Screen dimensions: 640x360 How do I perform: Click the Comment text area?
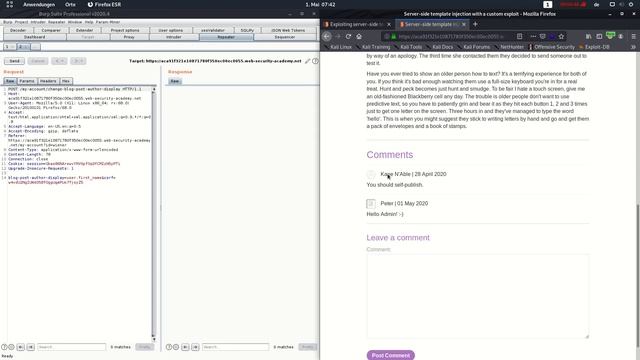pyautogui.click(x=478, y=296)
